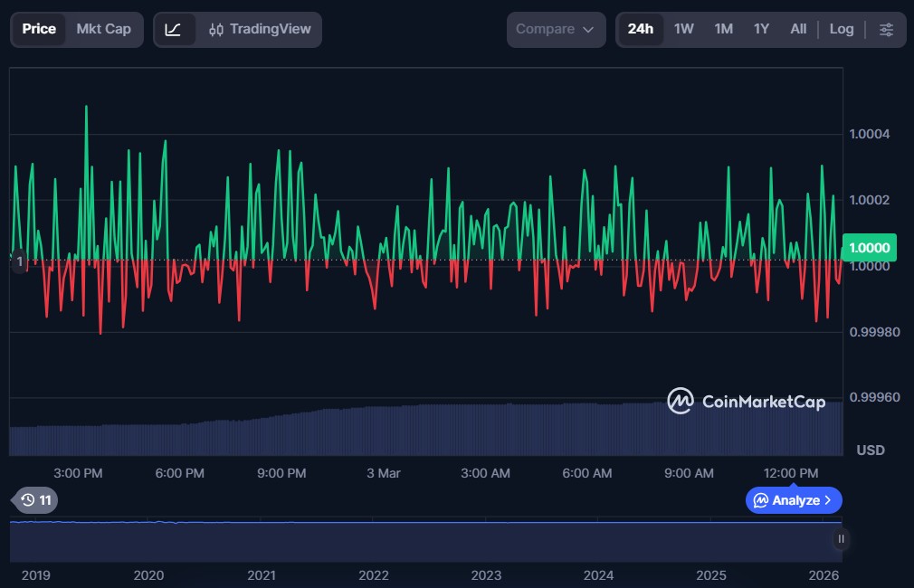Show the 1Y time range
Image resolution: width=914 pixels, height=588 pixels.
point(761,29)
